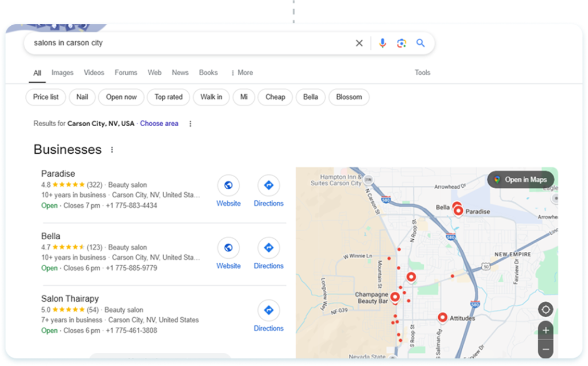Viewport: 588px width, 366px height.
Task: Click the Choose area link
Action: point(159,123)
